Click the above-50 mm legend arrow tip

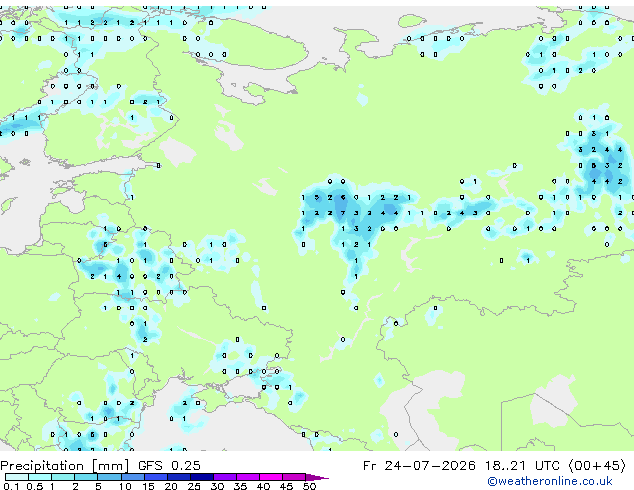[317, 477]
